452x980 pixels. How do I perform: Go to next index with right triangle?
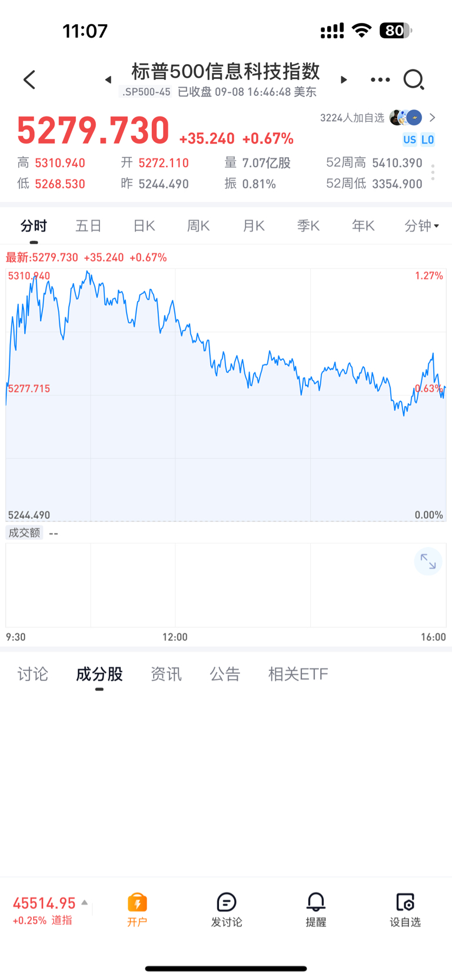344,79
